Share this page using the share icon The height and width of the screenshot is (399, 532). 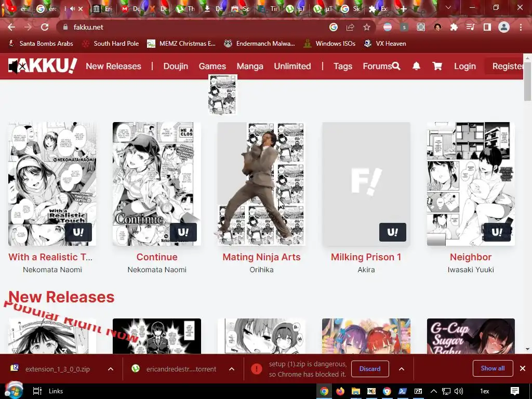[x=350, y=27]
